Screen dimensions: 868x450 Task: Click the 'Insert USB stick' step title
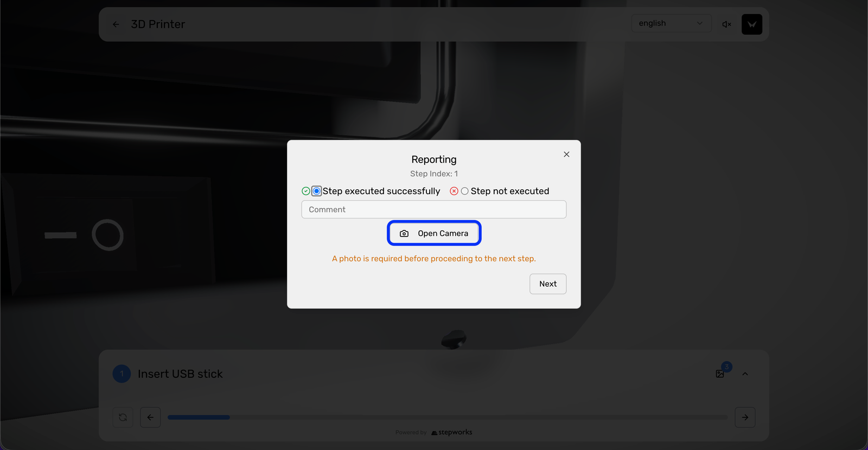point(180,374)
